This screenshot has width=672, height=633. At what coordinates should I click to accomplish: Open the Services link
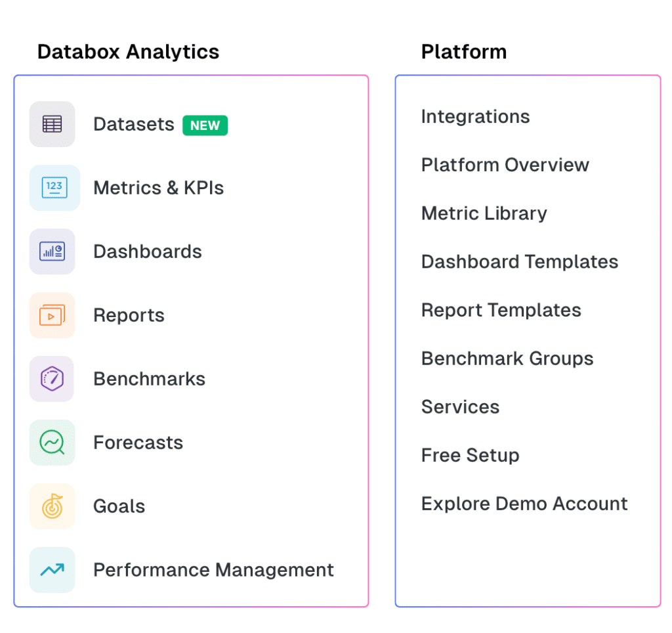point(460,407)
